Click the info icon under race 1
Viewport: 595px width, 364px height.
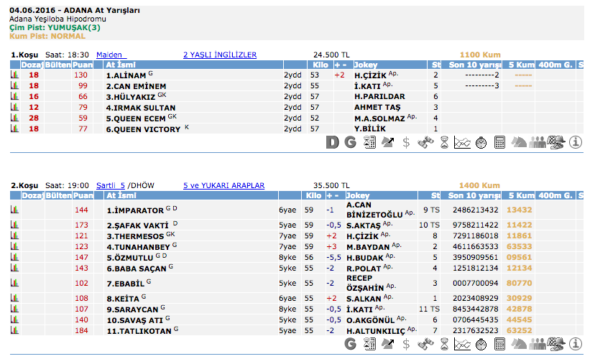coord(575,142)
